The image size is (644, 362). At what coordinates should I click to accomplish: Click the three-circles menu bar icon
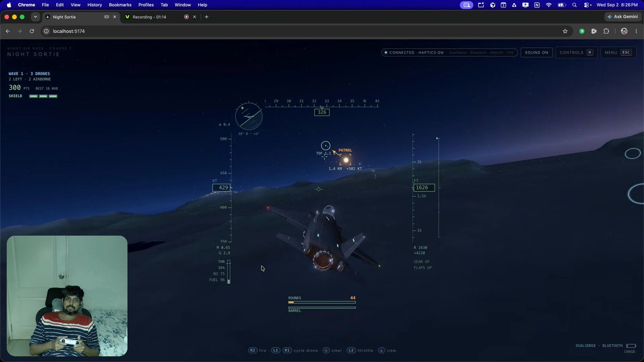coord(515,4)
